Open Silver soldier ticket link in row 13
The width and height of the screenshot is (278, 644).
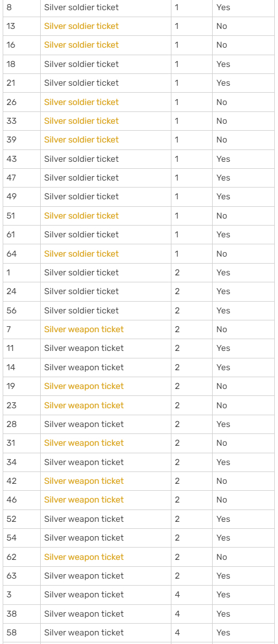(81, 26)
